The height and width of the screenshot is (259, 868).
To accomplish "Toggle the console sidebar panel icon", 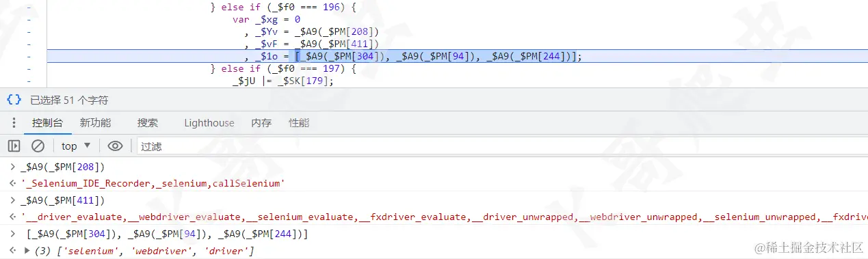I will click(14, 146).
